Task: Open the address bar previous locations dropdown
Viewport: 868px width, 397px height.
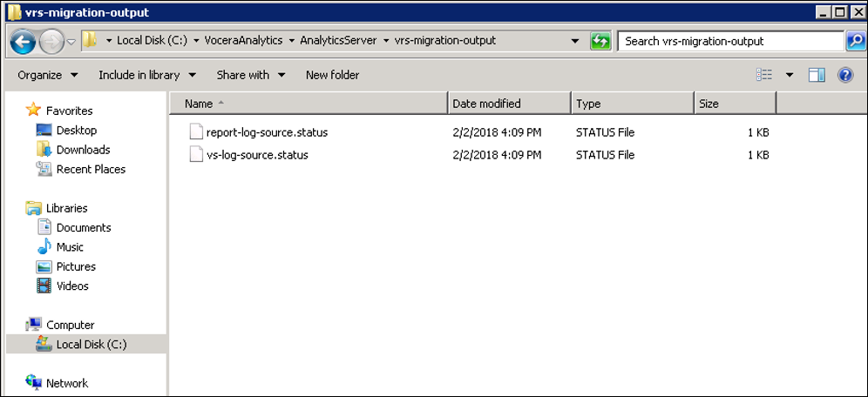Action: point(575,41)
